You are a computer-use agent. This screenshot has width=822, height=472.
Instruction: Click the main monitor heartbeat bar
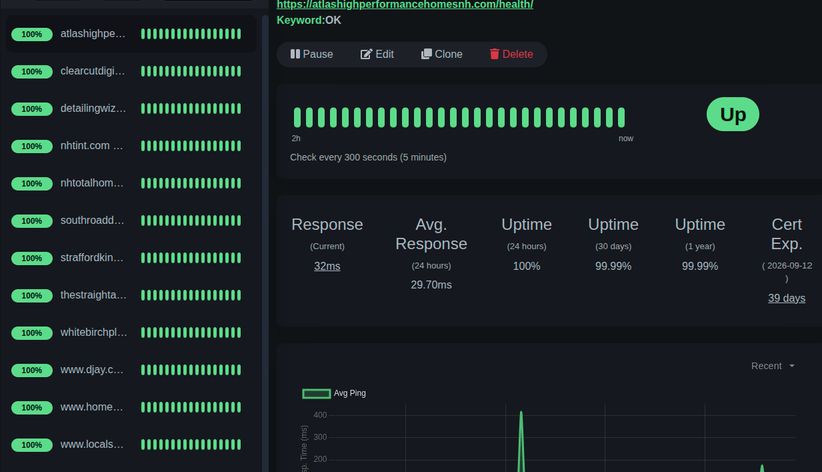(x=459, y=117)
